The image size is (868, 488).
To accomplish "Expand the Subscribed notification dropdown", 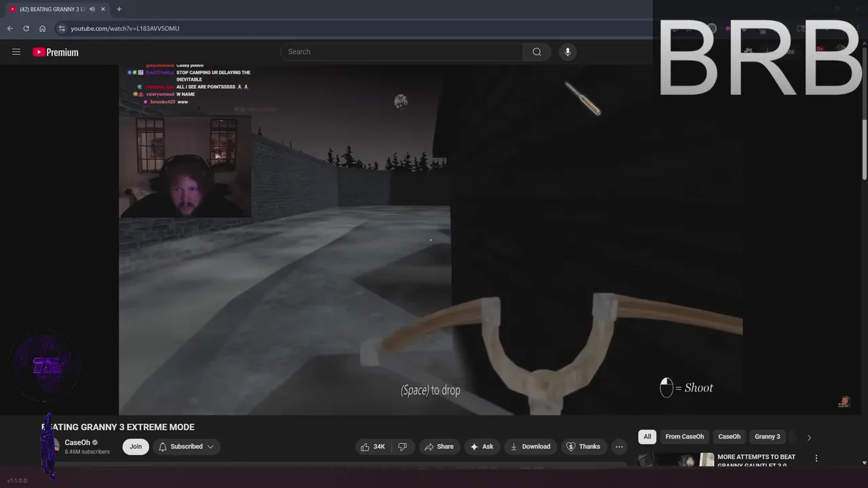I will 186,447.
